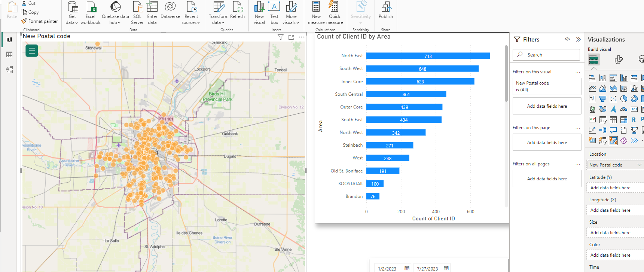Image resolution: width=644 pixels, height=272 pixels.
Task: Select the funnel visualization
Action: 603,99
